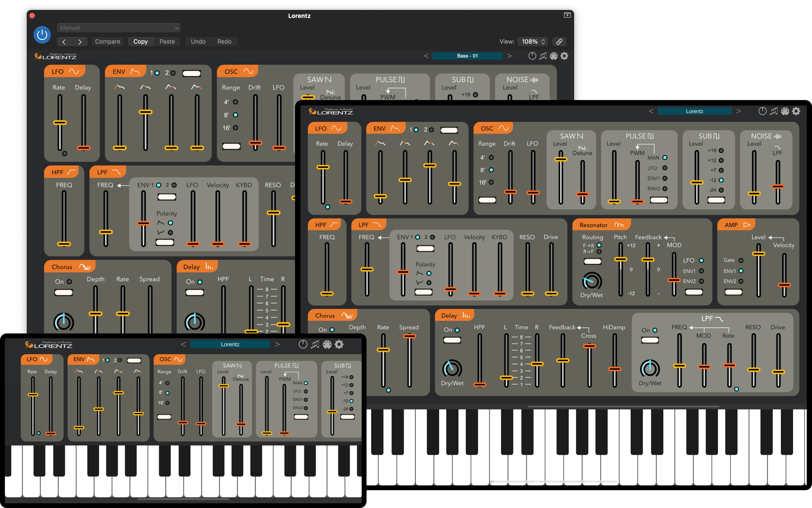Select AMP Gate radio option
812x508 pixels.
click(x=741, y=260)
